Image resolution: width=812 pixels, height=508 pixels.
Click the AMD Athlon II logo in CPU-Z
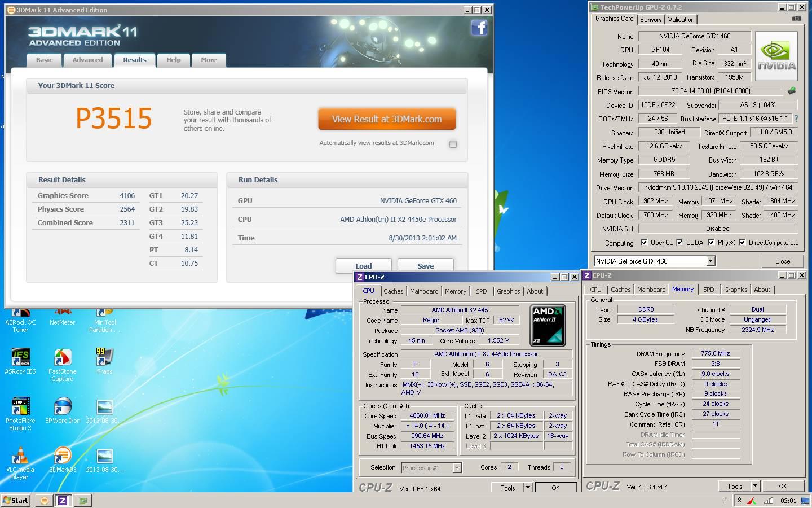548,326
